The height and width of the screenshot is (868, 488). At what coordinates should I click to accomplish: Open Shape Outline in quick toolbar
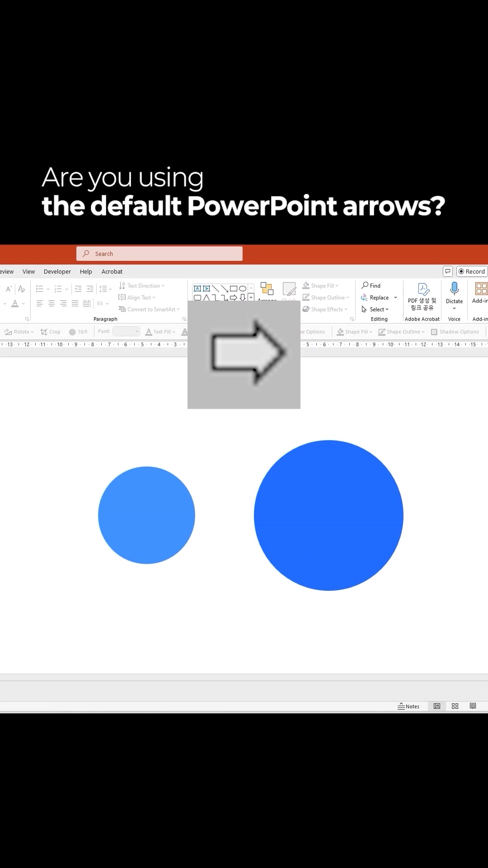tap(402, 332)
